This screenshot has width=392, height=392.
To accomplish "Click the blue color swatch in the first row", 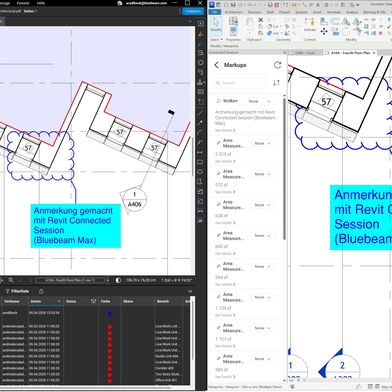I will 110,313.
